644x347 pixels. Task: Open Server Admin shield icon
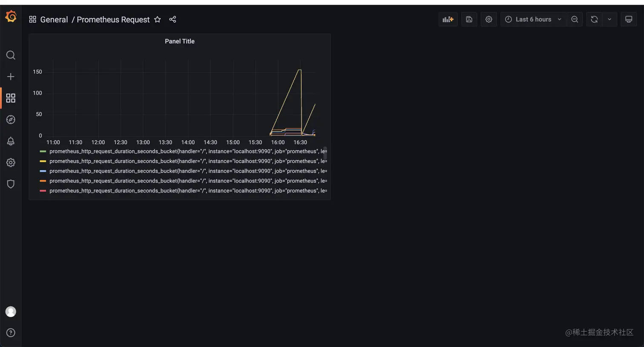[11, 184]
